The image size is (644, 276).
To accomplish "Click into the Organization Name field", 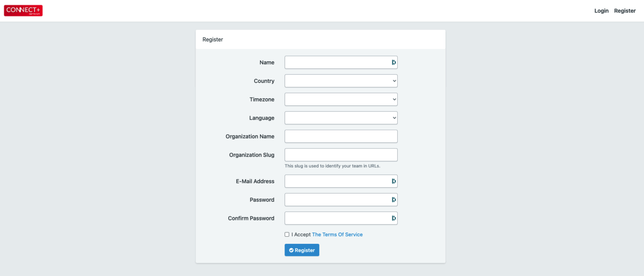I will 341,137.
